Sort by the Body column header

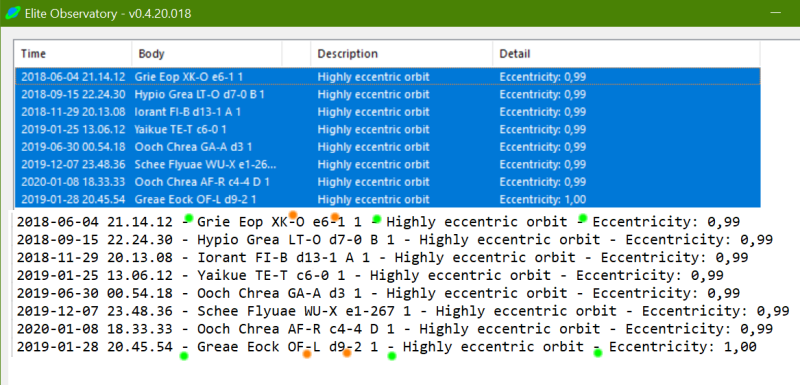pyautogui.click(x=207, y=54)
